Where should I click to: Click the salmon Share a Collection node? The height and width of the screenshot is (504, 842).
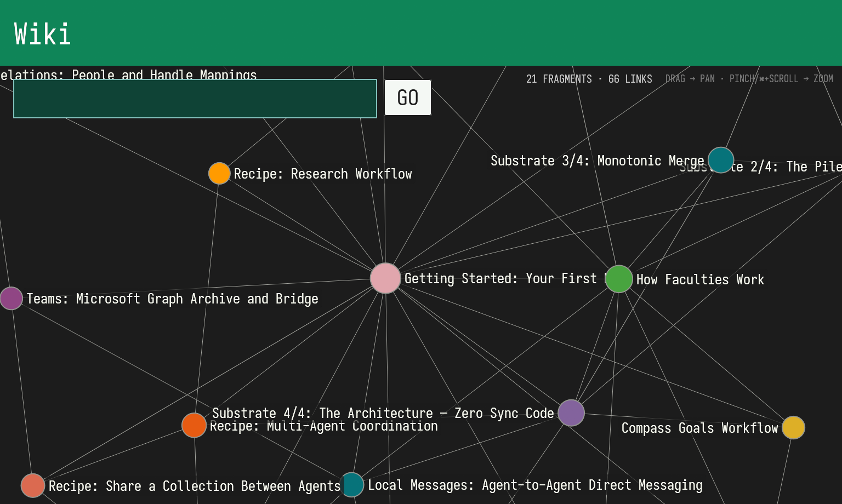[33, 485]
